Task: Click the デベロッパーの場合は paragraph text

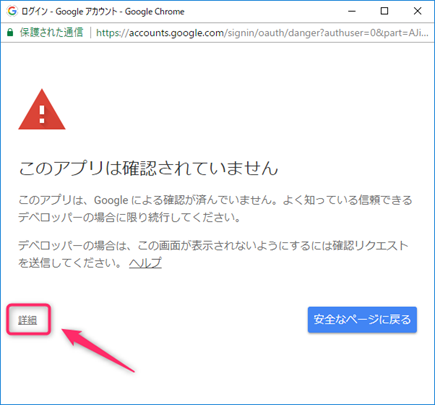Action: coord(213,254)
